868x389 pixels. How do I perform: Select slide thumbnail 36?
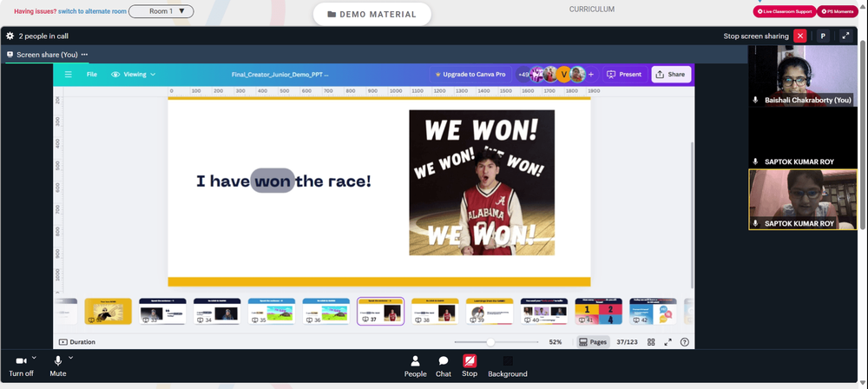[326, 312]
